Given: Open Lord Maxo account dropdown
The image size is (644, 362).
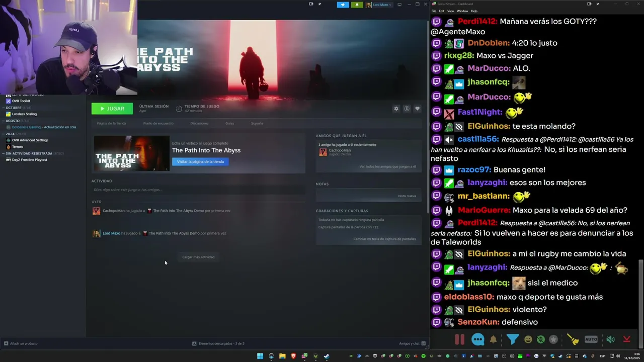Looking at the screenshot, I should tap(379, 5).
